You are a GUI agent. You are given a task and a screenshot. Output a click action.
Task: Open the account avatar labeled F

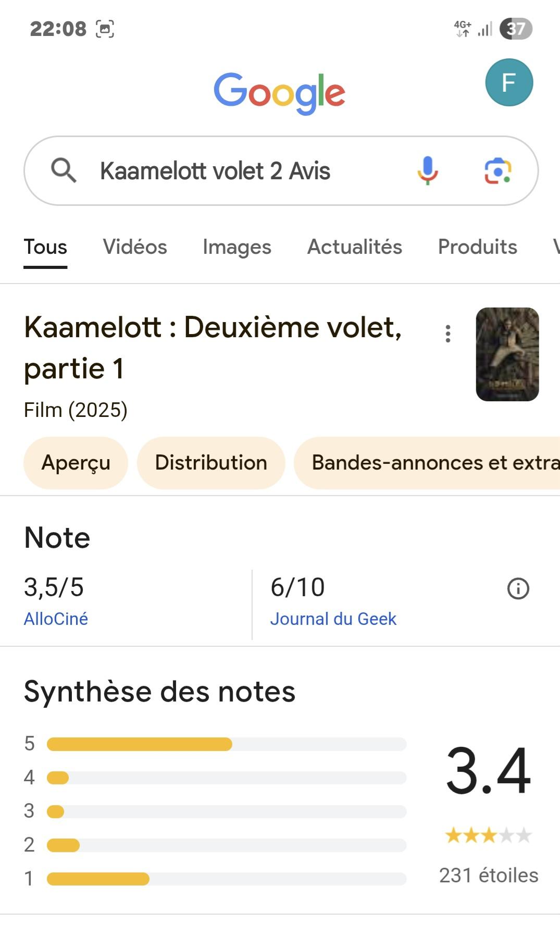[x=509, y=82]
